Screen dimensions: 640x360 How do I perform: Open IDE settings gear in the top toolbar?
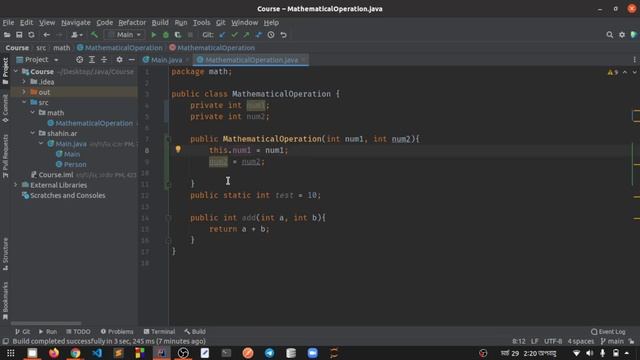tap(622, 35)
